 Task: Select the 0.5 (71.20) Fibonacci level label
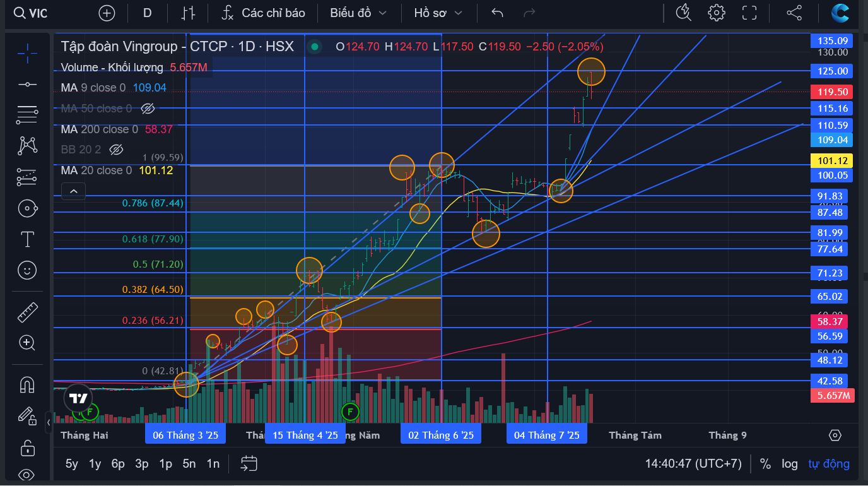pyautogui.click(x=158, y=264)
